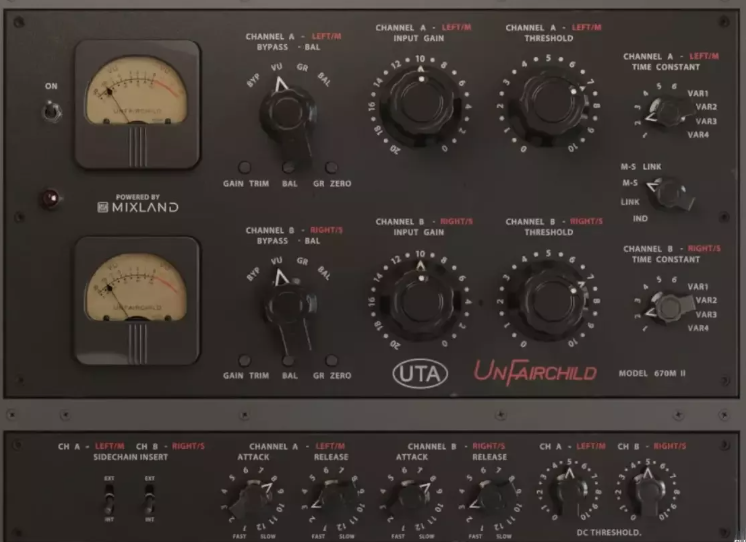Click the Model 670M II label
The height and width of the screenshot is (542, 746).
coord(652,374)
